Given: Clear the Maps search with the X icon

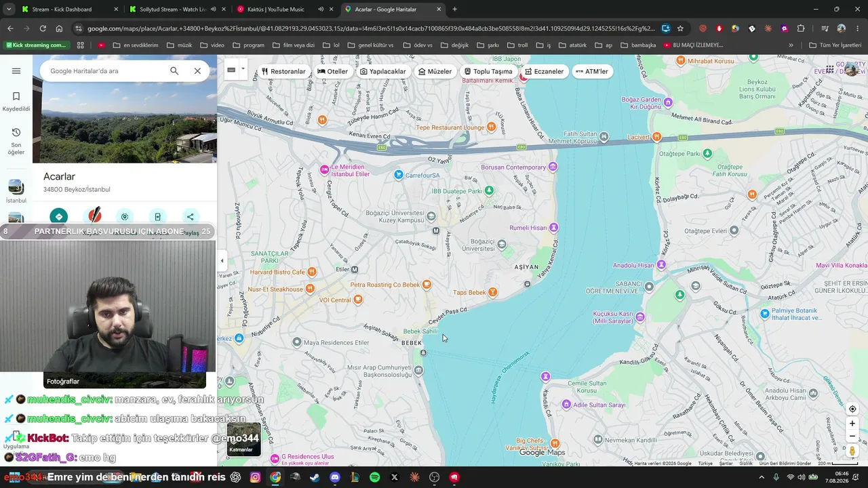Looking at the screenshot, I should pos(197,70).
